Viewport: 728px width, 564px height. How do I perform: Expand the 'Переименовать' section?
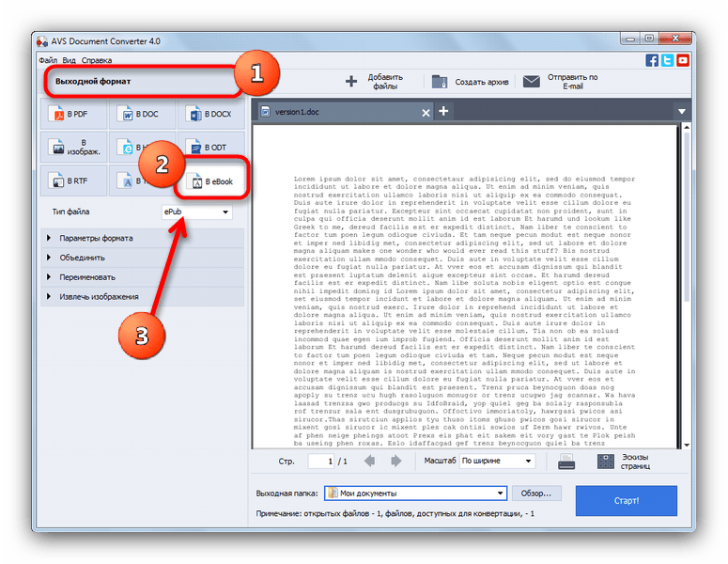coord(143,277)
